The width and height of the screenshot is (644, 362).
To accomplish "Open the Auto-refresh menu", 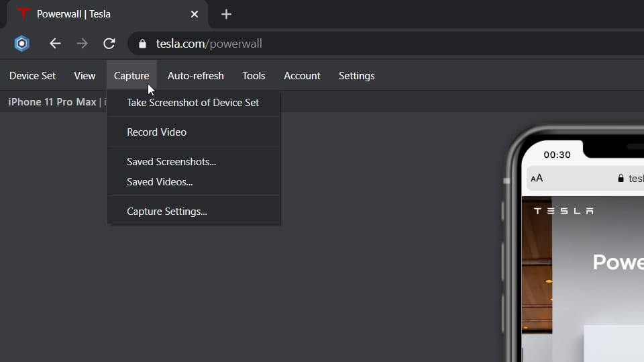I will pyautogui.click(x=195, y=76).
